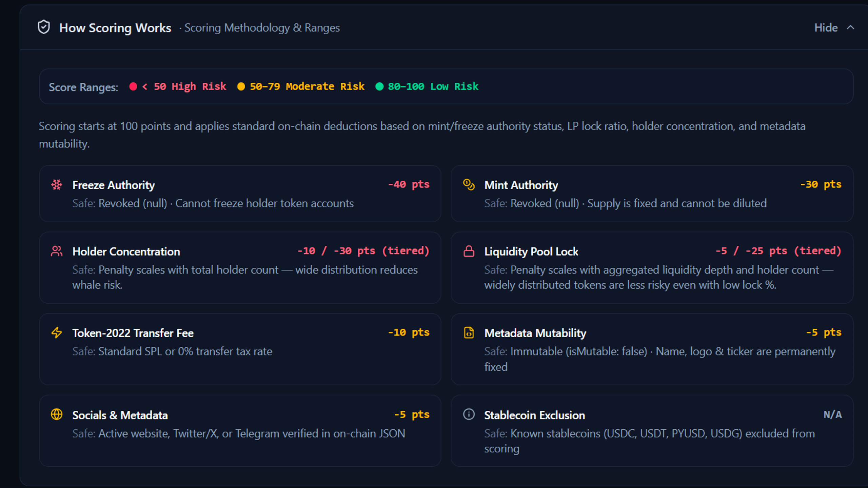Click the N/A value for Stablecoin Exclusion
The image size is (868, 488).
click(x=832, y=414)
